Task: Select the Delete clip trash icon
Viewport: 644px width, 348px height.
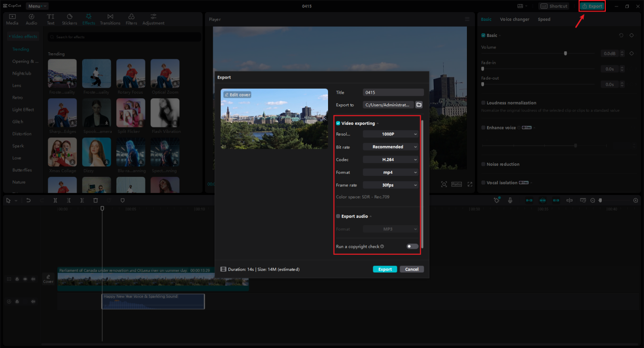Action: point(95,200)
